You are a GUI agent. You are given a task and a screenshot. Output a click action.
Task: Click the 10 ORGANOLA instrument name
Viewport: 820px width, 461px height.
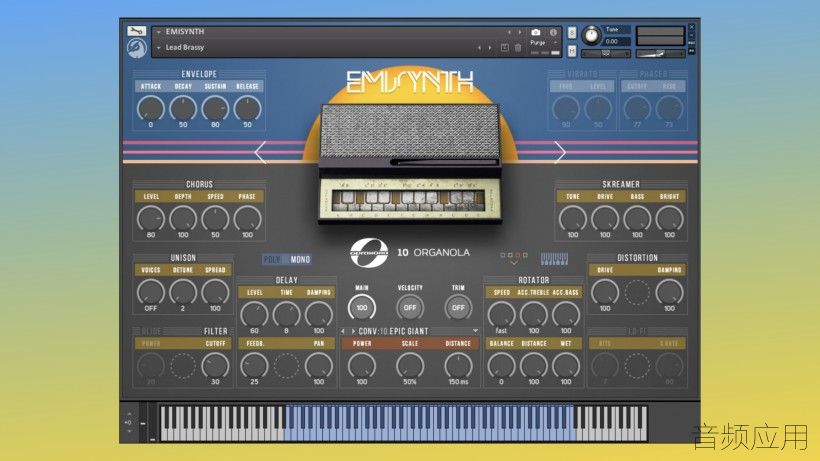433,252
